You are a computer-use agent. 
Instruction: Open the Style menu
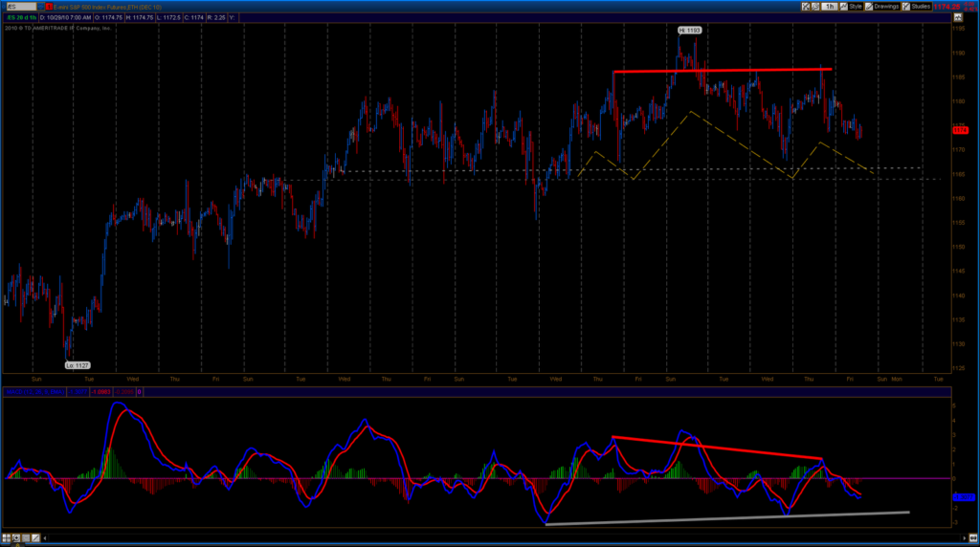pyautogui.click(x=851, y=7)
